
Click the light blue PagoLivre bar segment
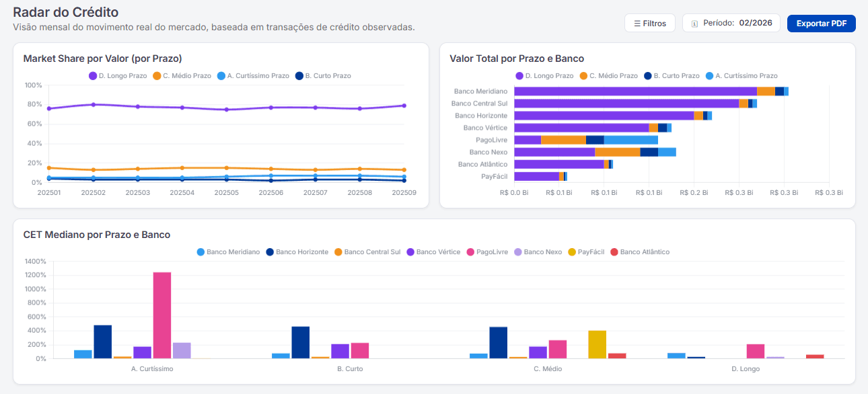631,140
